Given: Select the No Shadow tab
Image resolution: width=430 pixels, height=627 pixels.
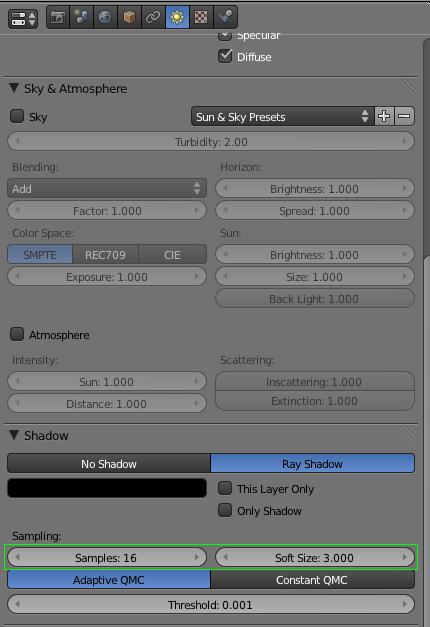Looking at the screenshot, I should coord(109,464).
